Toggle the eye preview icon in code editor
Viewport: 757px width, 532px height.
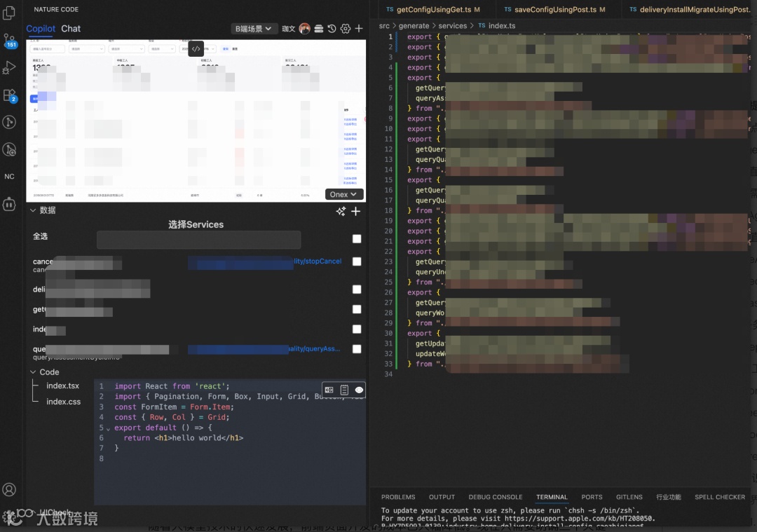[x=359, y=390]
